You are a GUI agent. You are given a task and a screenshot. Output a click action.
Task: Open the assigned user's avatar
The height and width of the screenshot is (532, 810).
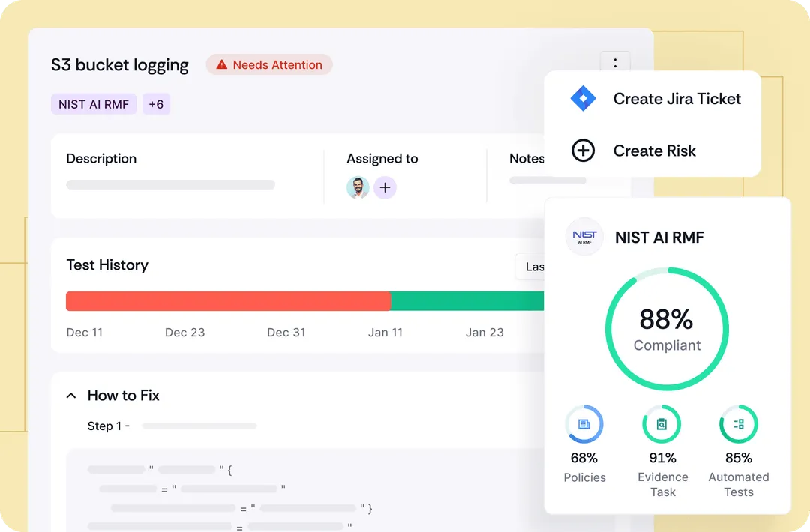tap(358, 187)
